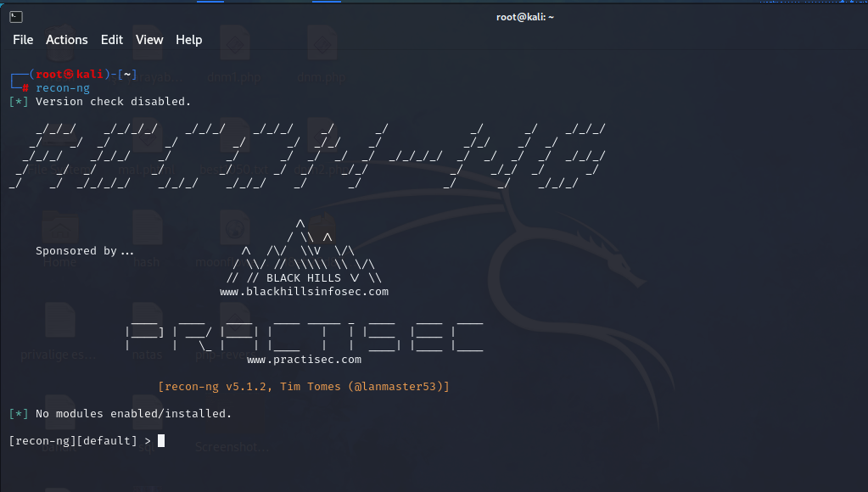Open the Help menu
Image resolution: width=868 pixels, height=492 pixels.
pyautogui.click(x=188, y=39)
